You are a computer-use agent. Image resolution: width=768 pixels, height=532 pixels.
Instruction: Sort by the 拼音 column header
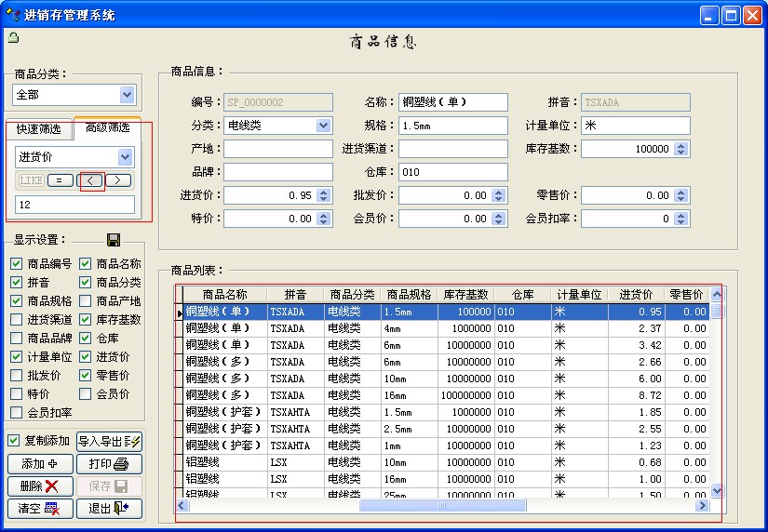click(295, 295)
